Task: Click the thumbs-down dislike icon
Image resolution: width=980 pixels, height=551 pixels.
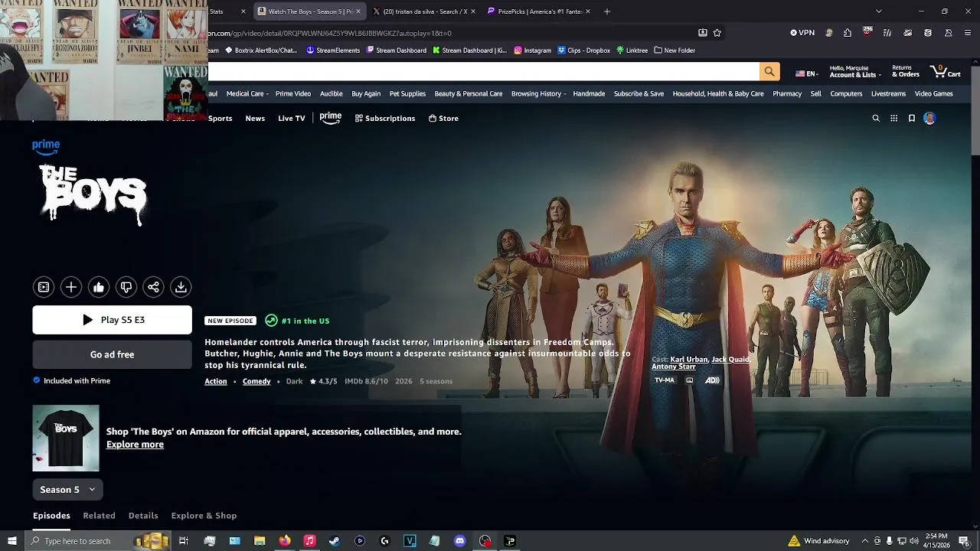Action: point(126,287)
